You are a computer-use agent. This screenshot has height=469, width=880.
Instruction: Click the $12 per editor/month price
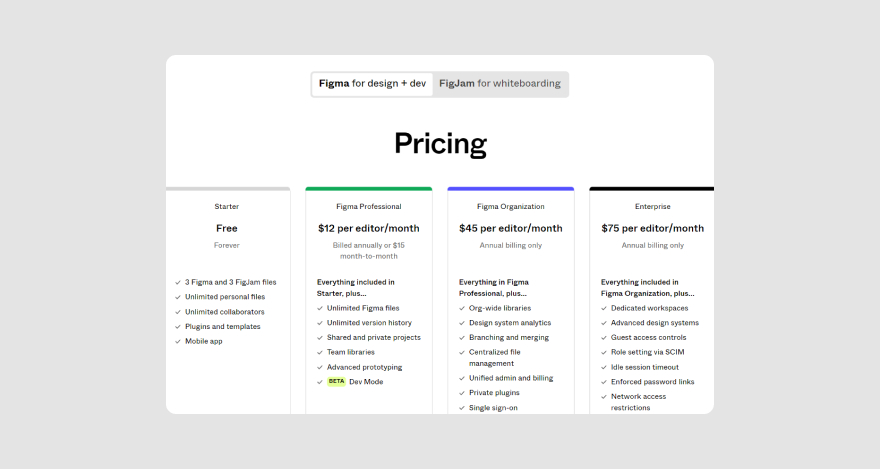(x=369, y=228)
